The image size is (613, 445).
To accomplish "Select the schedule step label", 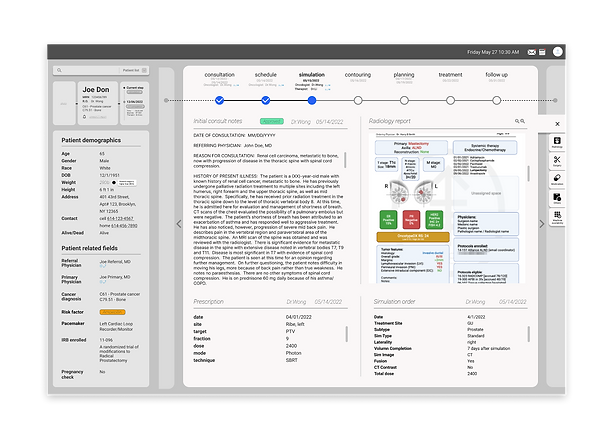I will [x=266, y=75].
